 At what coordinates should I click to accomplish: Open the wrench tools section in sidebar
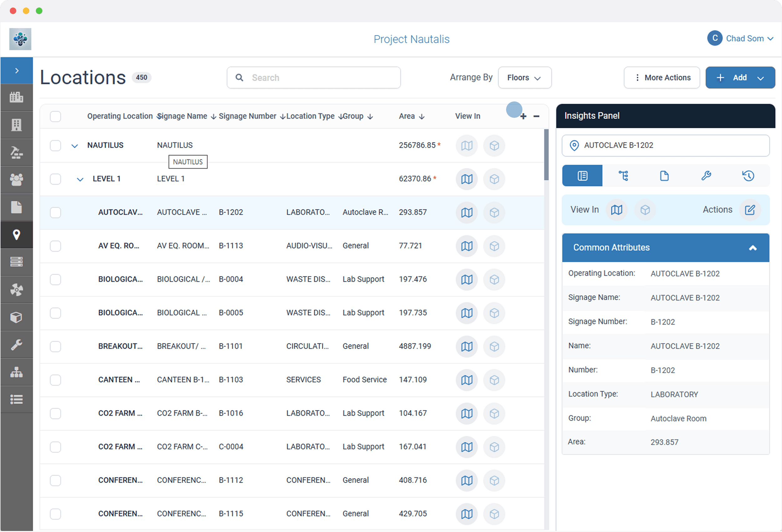point(17,345)
